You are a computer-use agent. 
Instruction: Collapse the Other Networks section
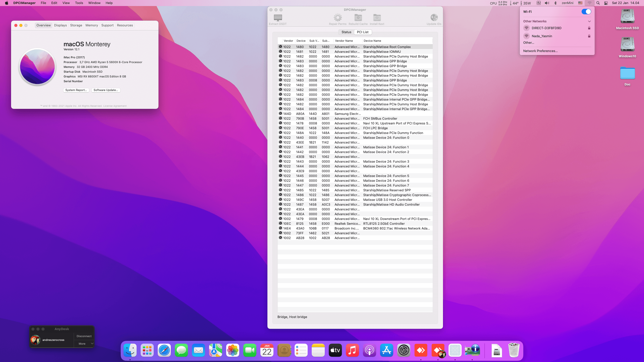coord(589,21)
